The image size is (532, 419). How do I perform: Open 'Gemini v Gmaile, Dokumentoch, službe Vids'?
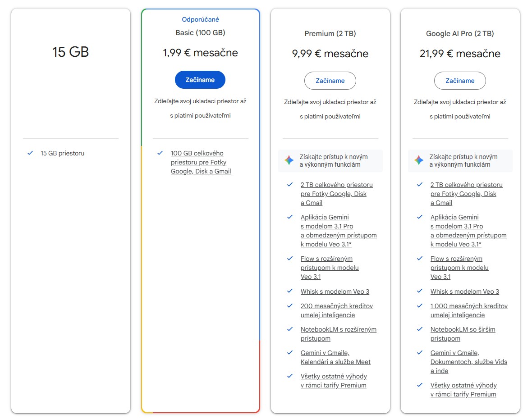(468, 362)
